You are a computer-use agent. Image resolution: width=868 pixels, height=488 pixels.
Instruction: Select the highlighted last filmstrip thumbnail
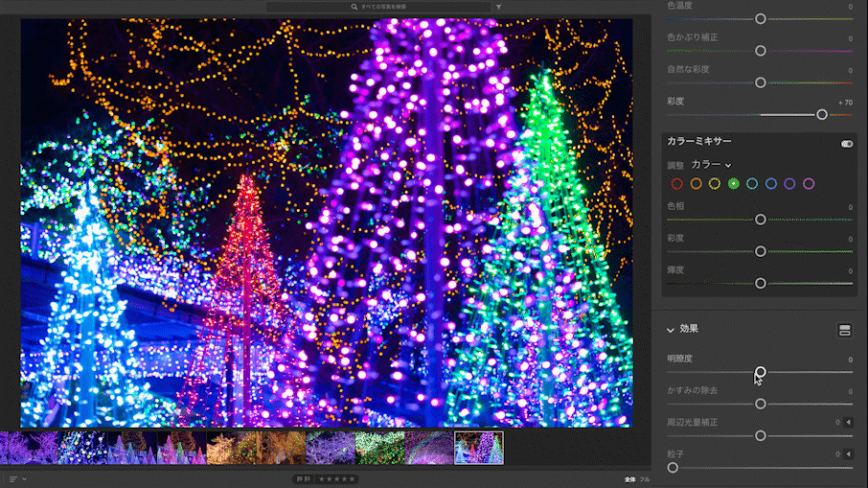pos(479,448)
